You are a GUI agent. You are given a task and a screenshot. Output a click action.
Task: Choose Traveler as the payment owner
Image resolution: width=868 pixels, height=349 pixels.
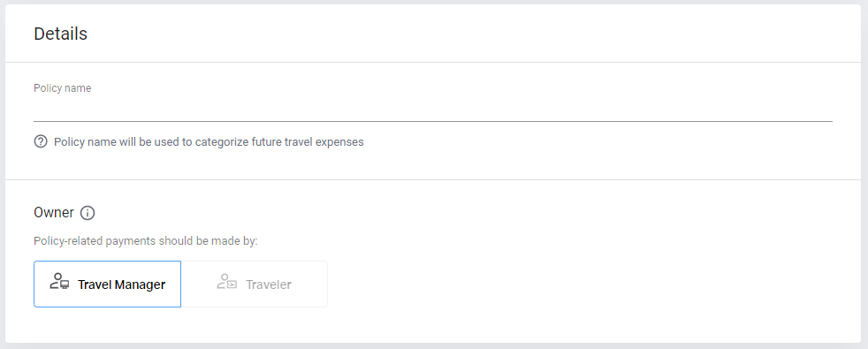click(x=254, y=284)
